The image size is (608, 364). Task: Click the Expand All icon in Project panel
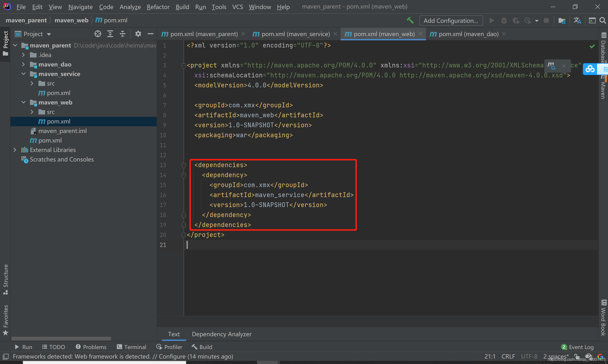pos(110,34)
